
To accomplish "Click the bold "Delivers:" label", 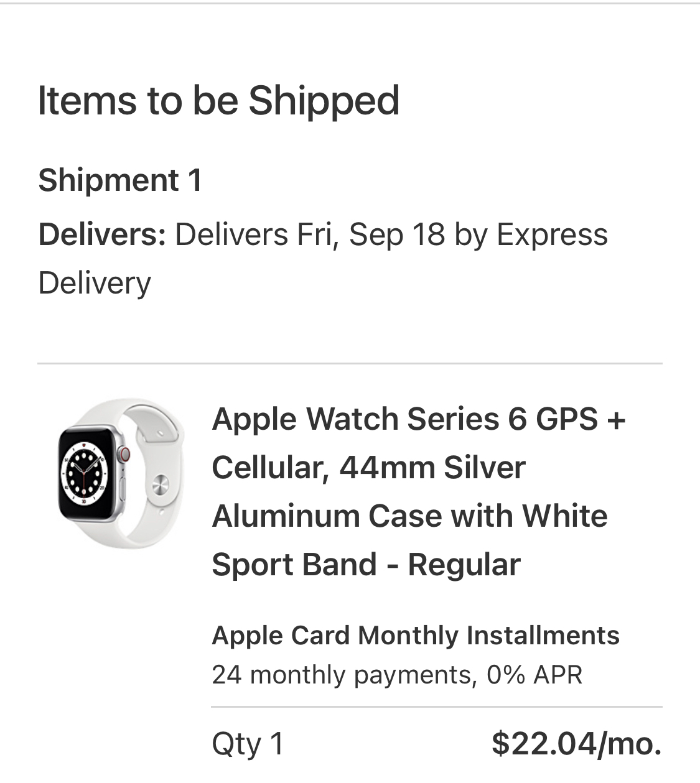I will click(102, 234).
